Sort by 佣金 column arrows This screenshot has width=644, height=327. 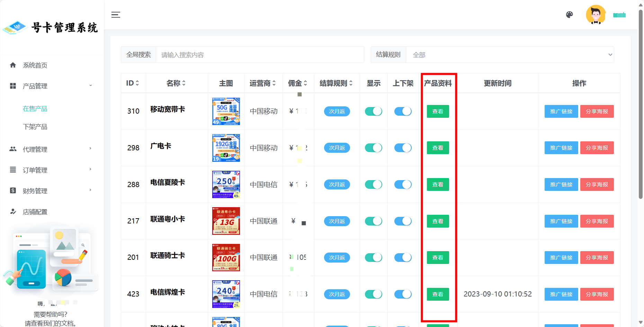pyautogui.click(x=305, y=83)
